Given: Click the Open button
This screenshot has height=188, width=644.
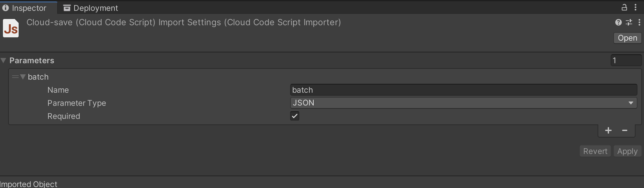Looking at the screenshot, I should (627, 38).
